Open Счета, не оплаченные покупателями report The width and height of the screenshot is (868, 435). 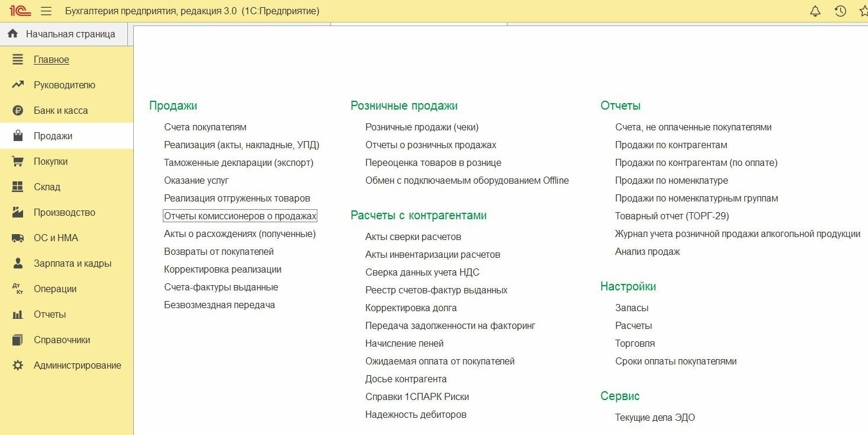click(x=693, y=127)
